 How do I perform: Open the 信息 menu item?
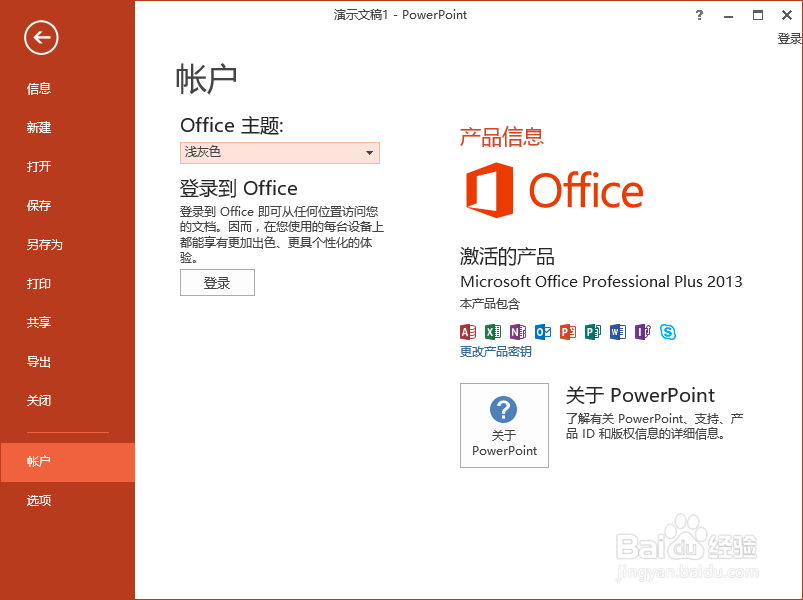pos(67,89)
